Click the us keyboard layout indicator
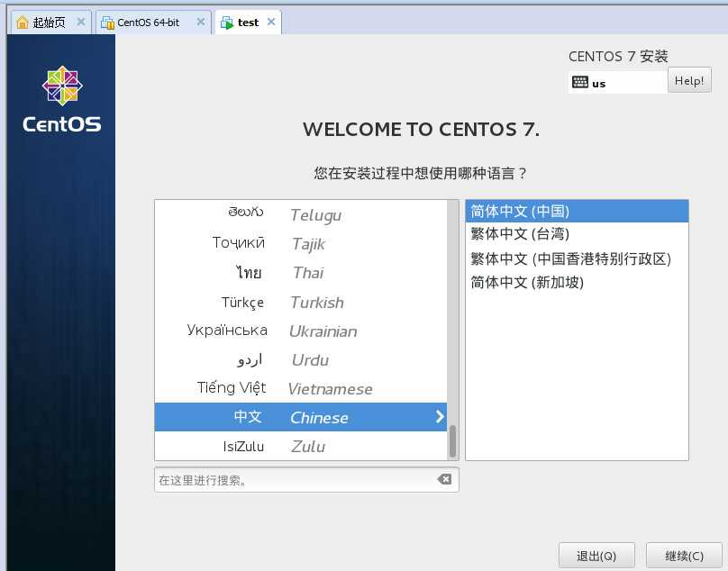728x571 pixels. 617,83
